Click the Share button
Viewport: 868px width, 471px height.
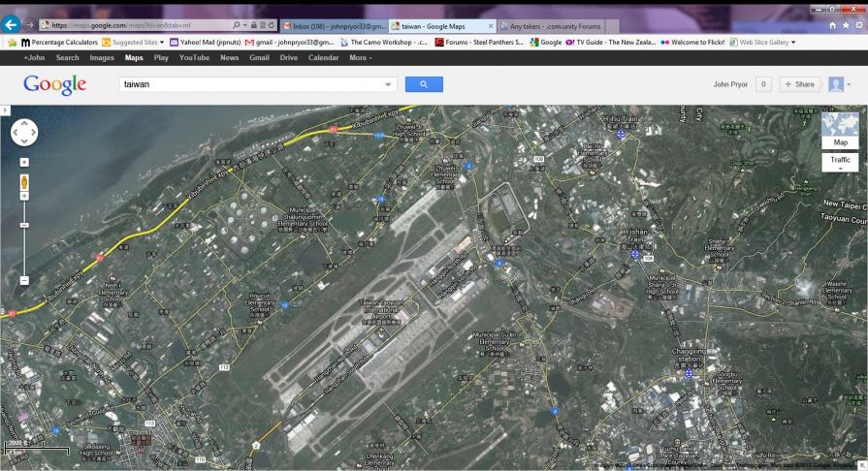(x=800, y=84)
